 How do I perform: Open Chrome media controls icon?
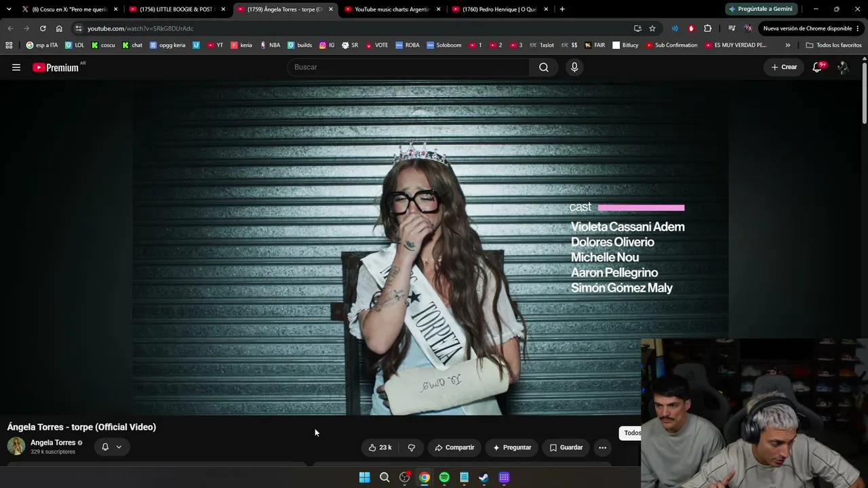[x=732, y=28]
